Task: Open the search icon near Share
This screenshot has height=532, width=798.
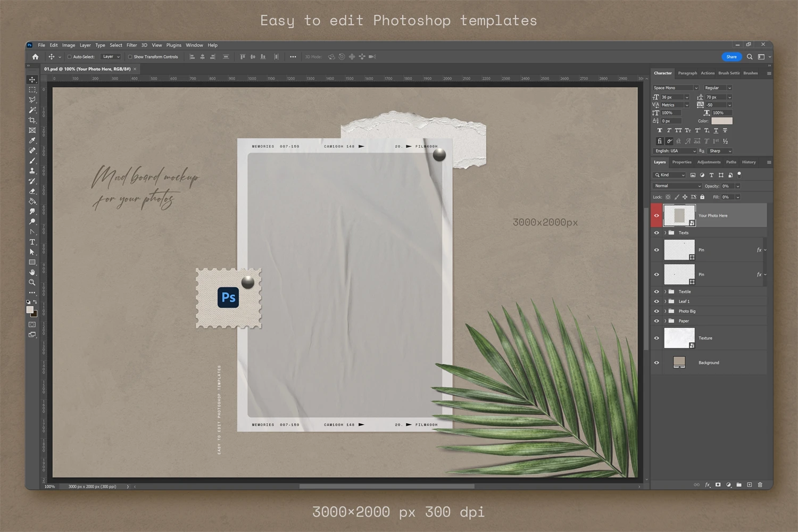Action: pyautogui.click(x=750, y=57)
